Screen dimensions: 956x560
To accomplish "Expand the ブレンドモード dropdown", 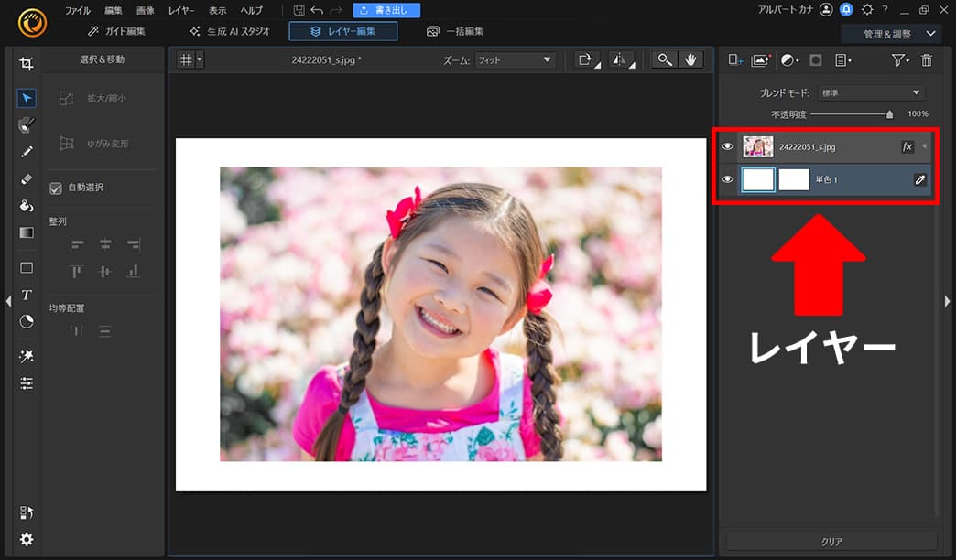I will pyautogui.click(x=870, y=93).
